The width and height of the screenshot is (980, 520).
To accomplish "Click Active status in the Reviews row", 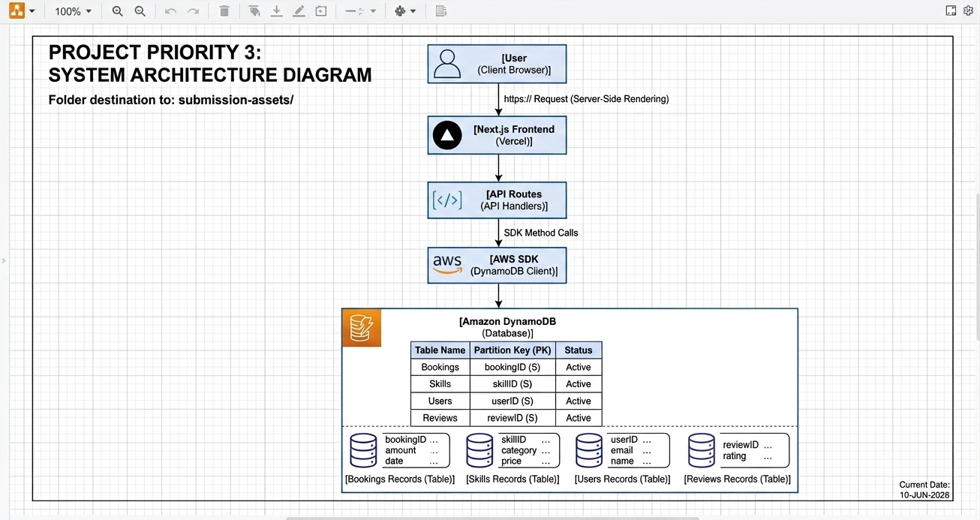I will point(579,418).
